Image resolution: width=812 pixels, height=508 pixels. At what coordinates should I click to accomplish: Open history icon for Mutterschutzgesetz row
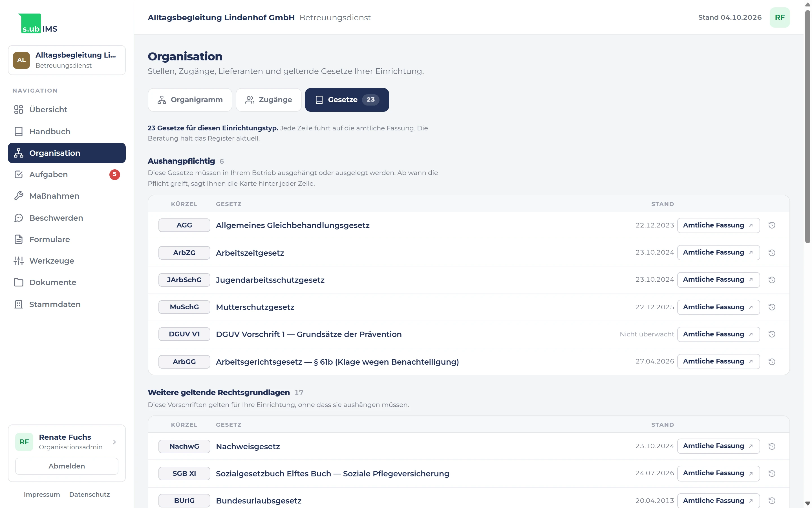(772, 307)
